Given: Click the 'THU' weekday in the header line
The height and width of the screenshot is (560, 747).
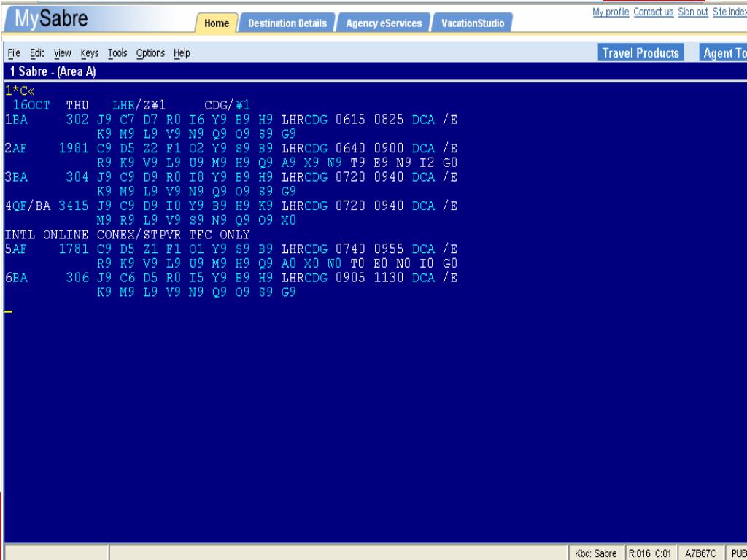Looking at the screenshot, I should pyautogui.click(x=77, y=105).
